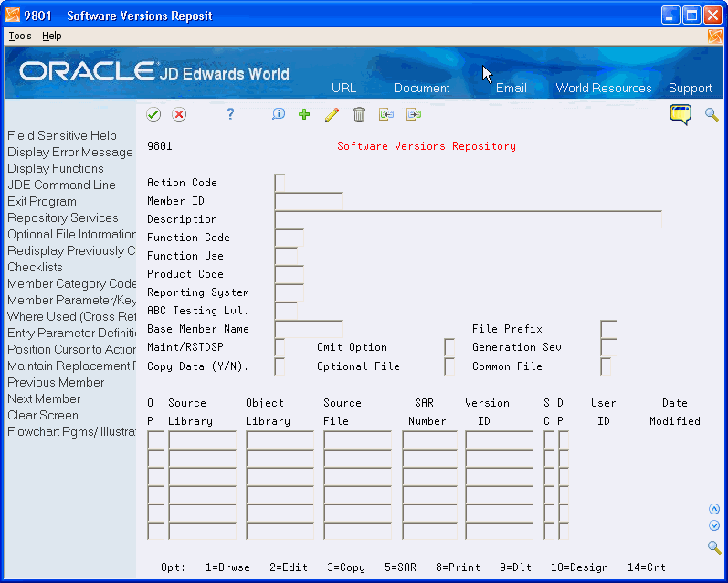
Task: Click the scroll down arrow icon
Action: [714, 525]
